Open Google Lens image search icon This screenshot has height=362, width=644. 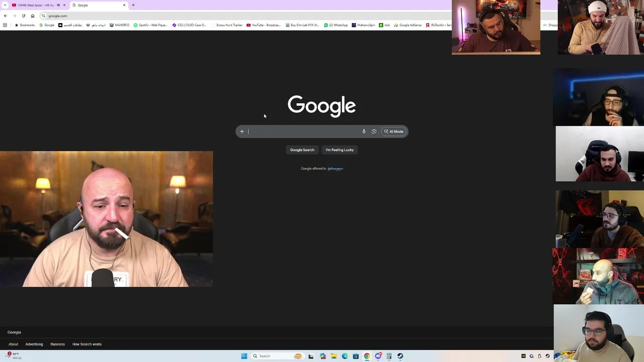tap(374, 132)
